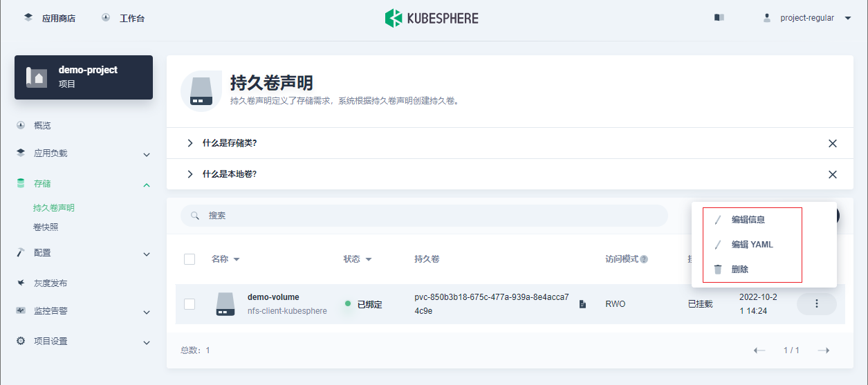
Task: Click the Overview gauge icon in sidebar
Action: (21, 125)
